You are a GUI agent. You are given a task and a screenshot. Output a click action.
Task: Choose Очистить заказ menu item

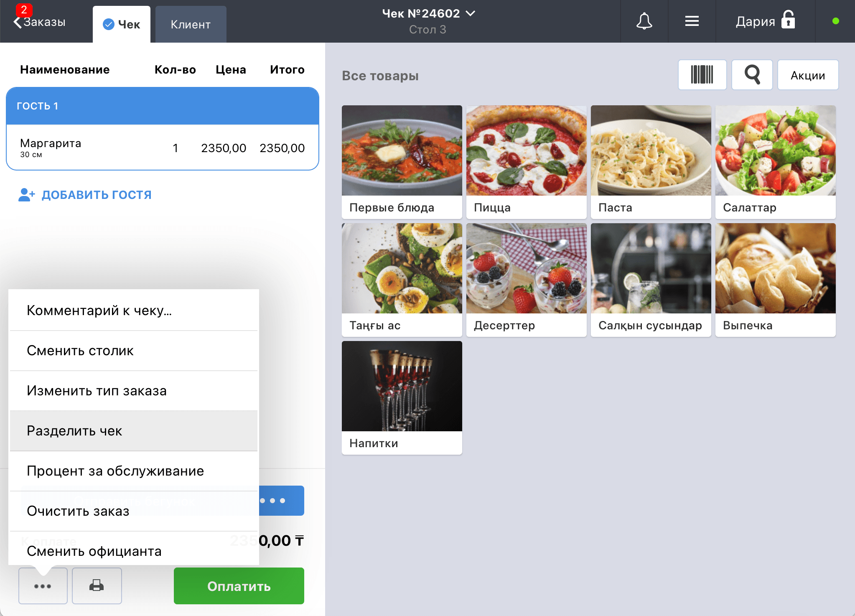[x=134, y=511]
